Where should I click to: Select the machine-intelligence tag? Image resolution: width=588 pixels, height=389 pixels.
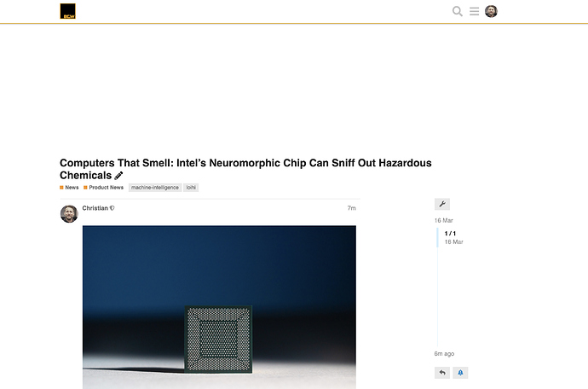[155, 188]
